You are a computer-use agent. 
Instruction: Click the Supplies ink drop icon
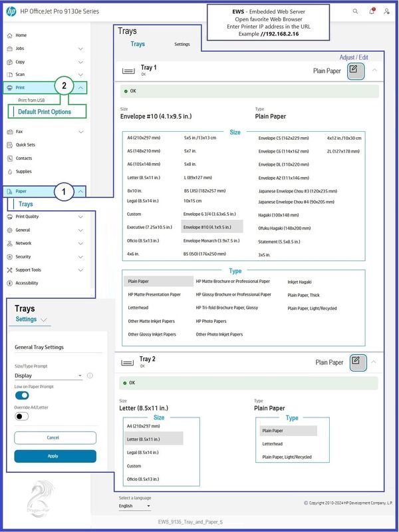[x=9, y=172]
